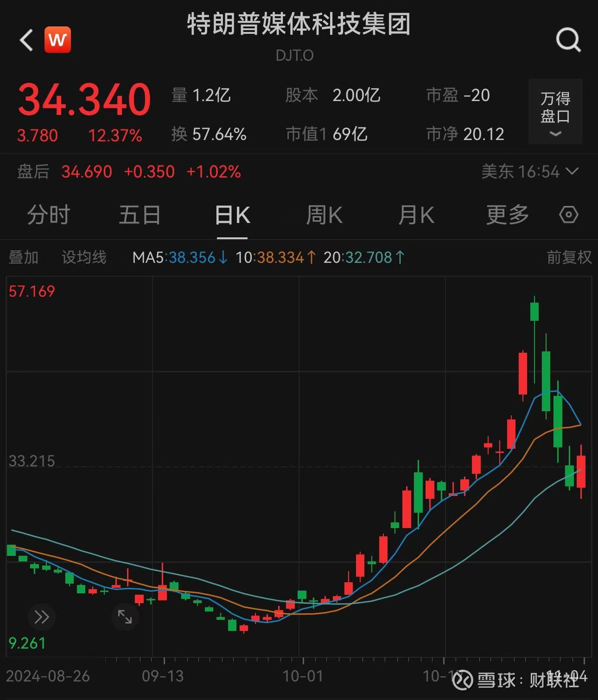Open fullscreen with the diagonal arrows icon

coord(124,617)
